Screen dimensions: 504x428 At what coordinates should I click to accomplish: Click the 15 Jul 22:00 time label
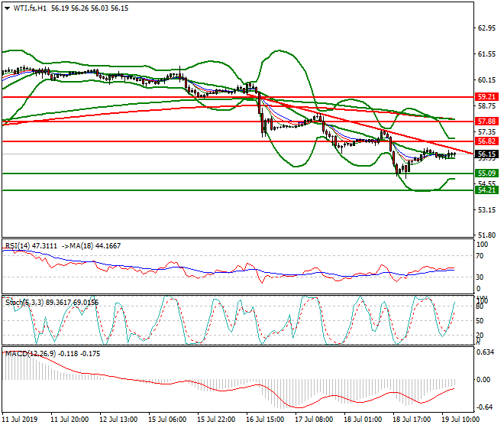pyautogui.click(x=216, y=420)
